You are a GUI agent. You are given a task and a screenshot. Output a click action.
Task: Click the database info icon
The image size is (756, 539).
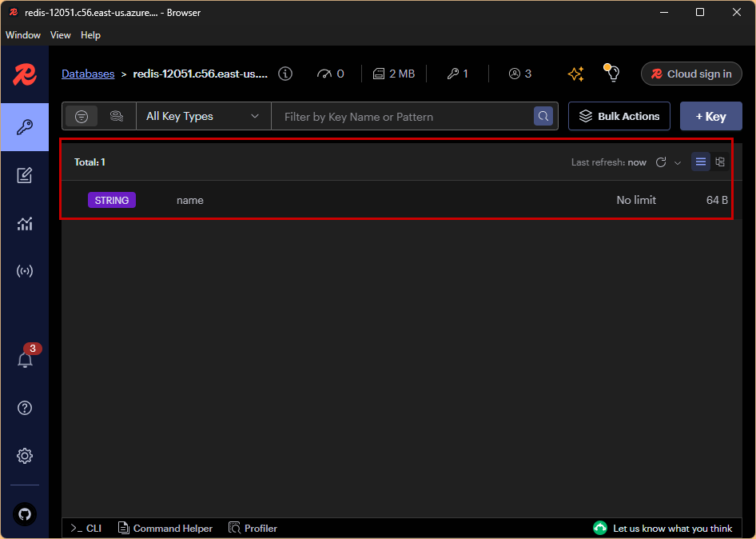(285, 74)
